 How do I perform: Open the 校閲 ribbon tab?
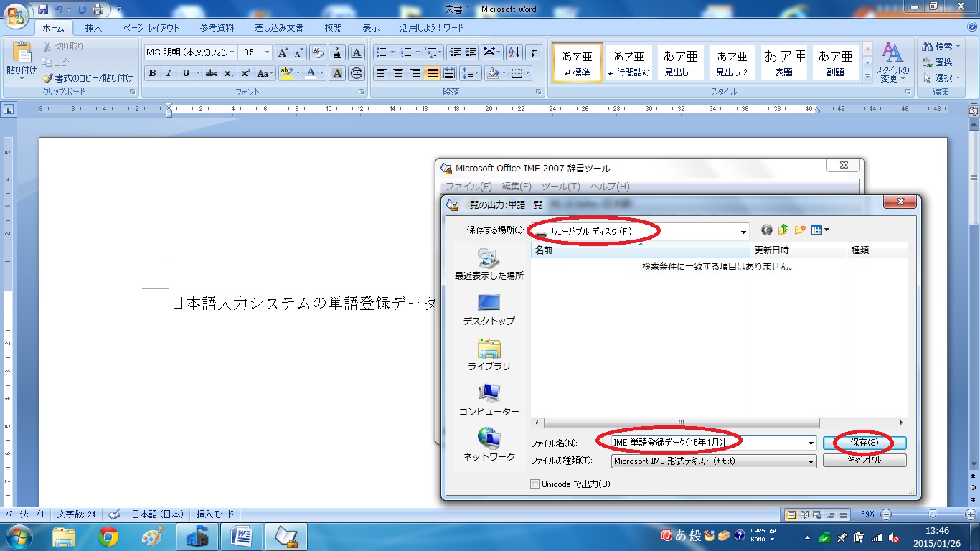point(333,28)
